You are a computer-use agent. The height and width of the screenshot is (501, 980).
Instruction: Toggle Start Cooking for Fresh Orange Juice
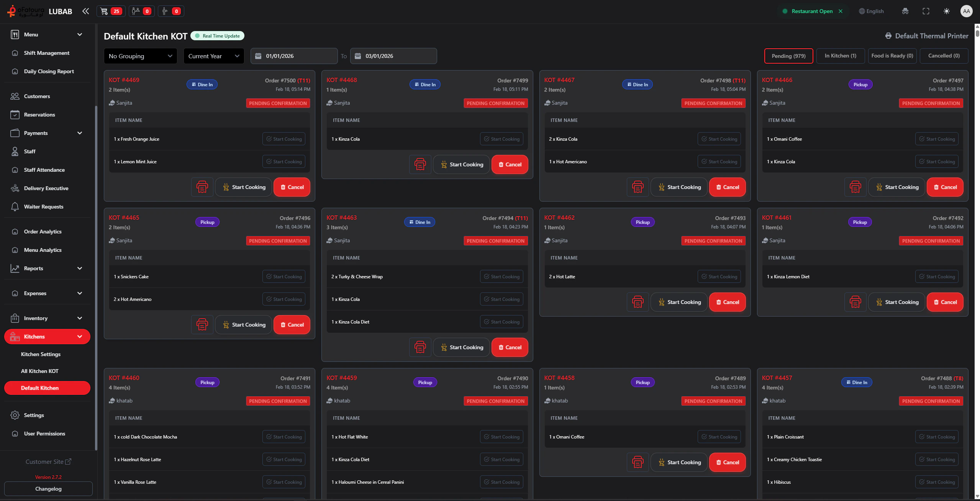click(x=284, y=139)
